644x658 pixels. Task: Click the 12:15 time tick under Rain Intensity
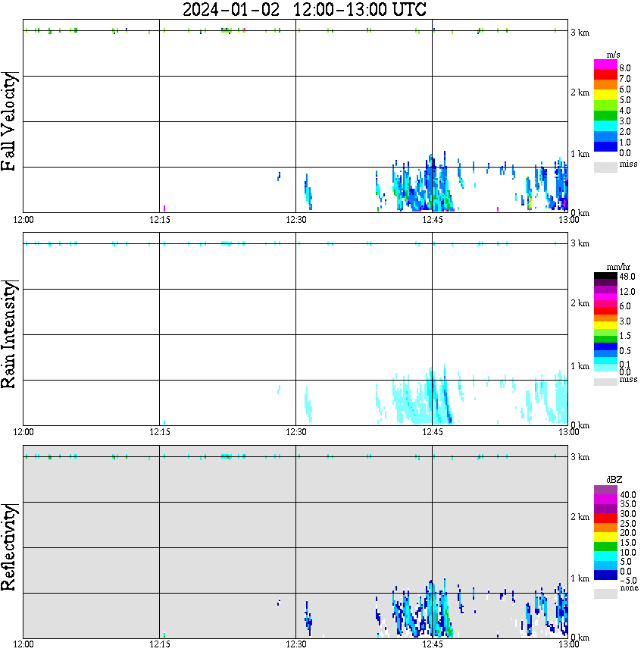coord(159,432)
